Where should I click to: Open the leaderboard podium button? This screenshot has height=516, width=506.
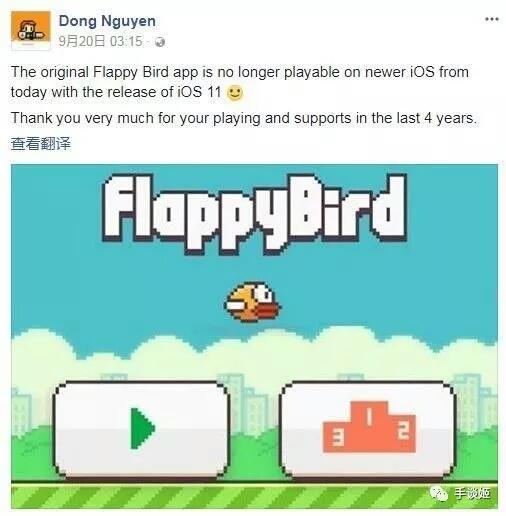tap(368, 430)
